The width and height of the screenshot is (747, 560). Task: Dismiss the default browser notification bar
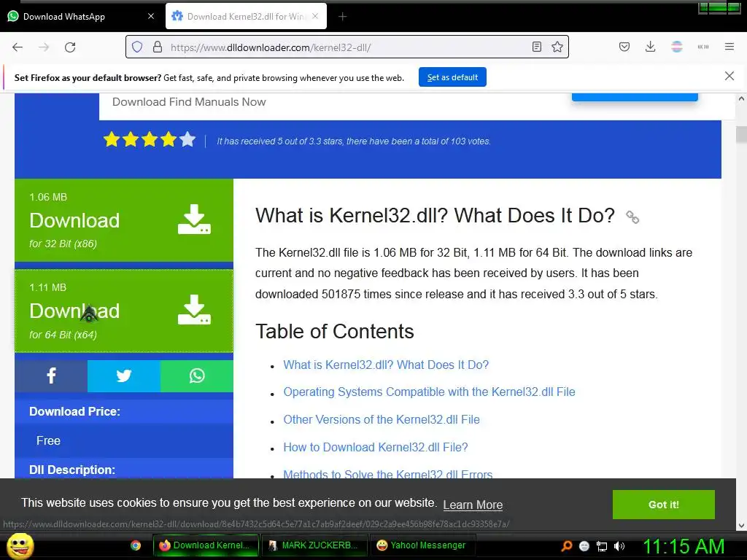click(729, 76)
